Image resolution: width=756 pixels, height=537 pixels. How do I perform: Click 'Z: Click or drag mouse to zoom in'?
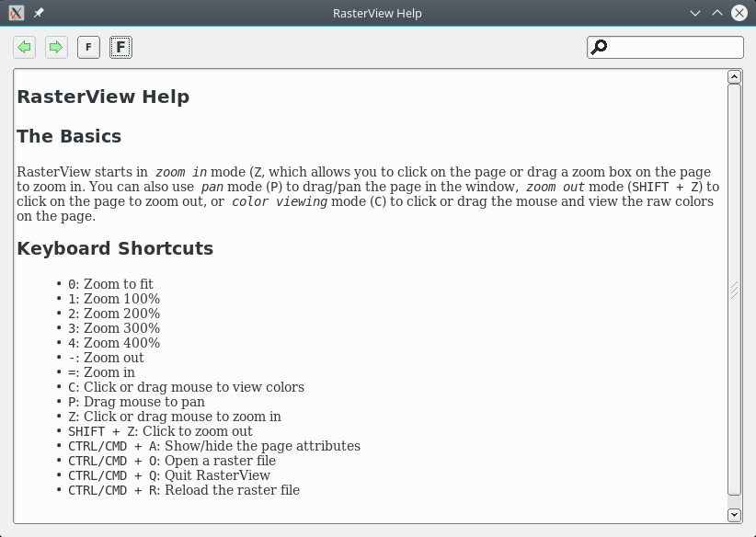pos(175,417)
